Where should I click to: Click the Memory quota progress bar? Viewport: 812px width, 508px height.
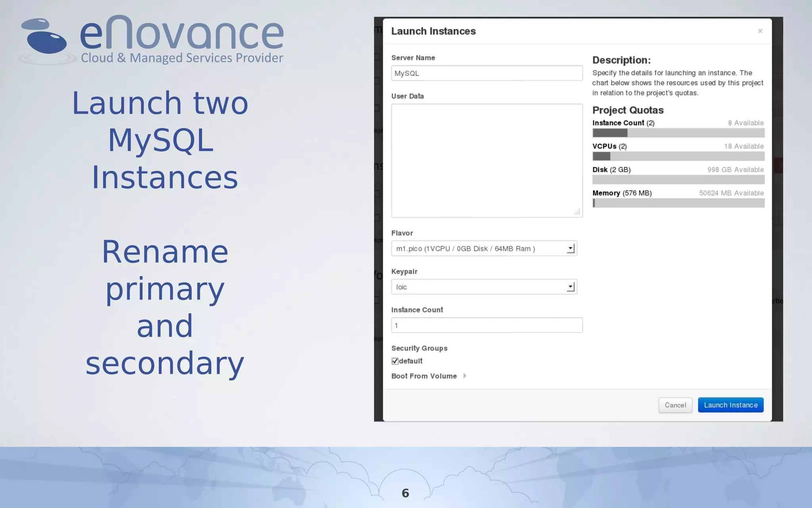click(x=678, y=203)
